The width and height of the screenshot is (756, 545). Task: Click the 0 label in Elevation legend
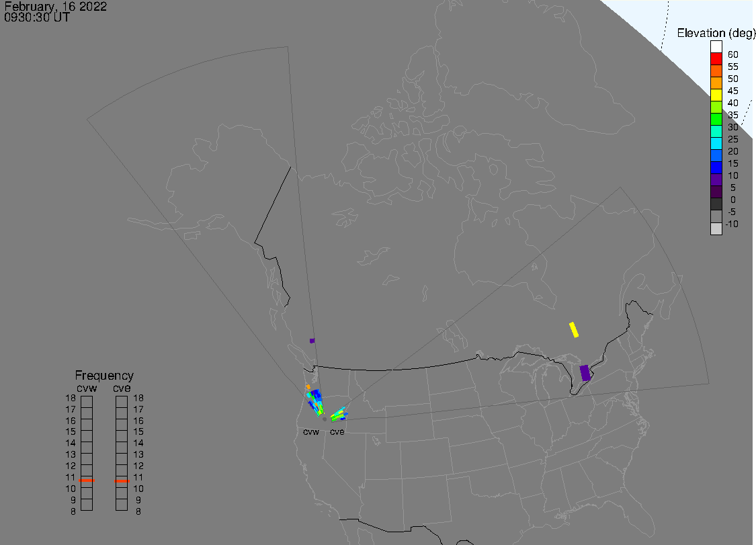tap(733, 200)
